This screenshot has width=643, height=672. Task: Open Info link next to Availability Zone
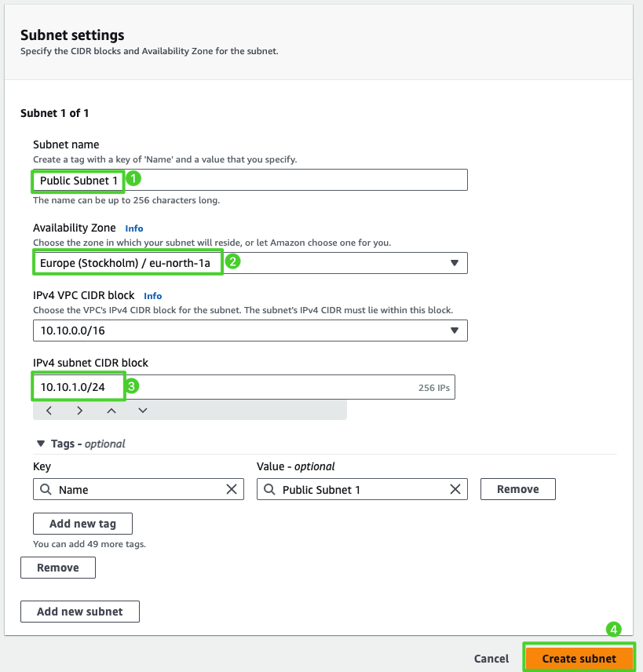[135, 228]
